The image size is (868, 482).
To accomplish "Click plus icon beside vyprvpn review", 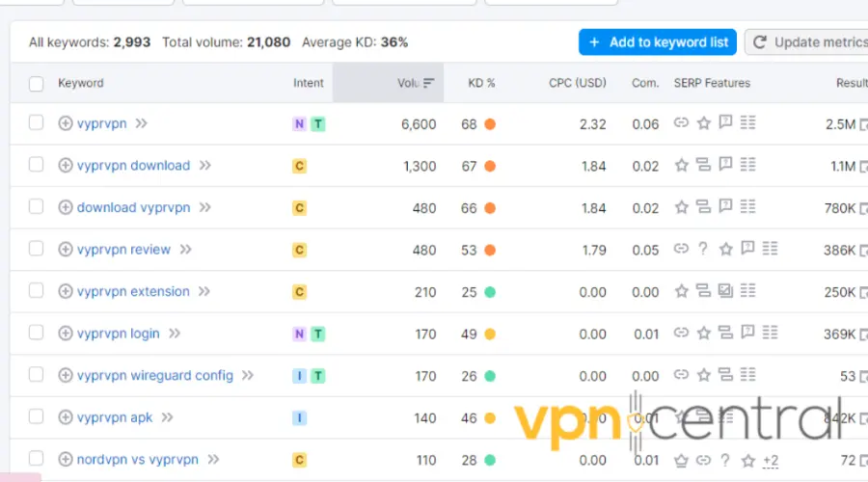I will click(66, 250).
